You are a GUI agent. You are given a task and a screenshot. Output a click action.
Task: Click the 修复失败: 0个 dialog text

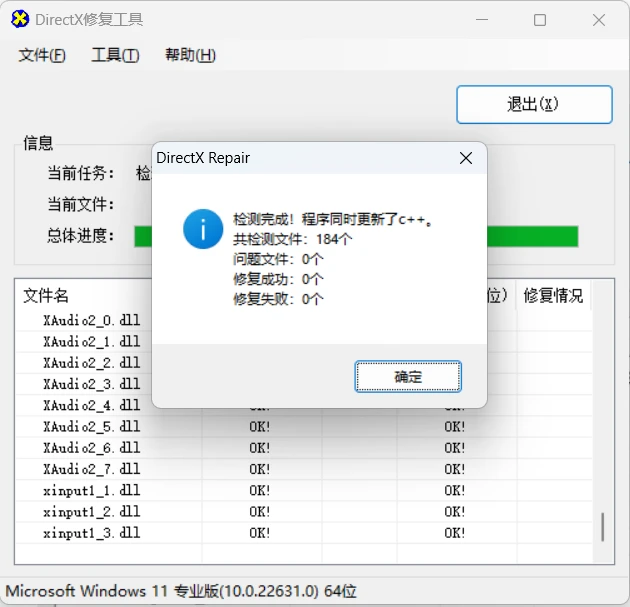(278, 299)
